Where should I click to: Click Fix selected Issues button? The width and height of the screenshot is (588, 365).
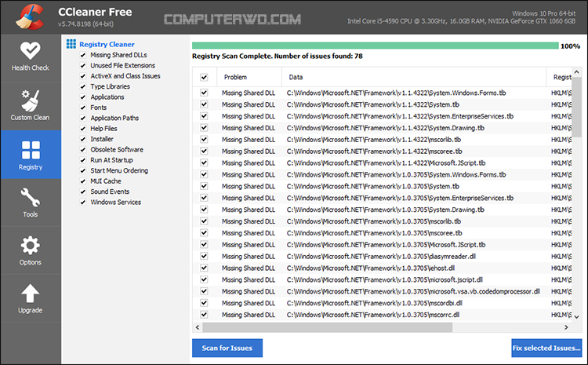(546, 348)
